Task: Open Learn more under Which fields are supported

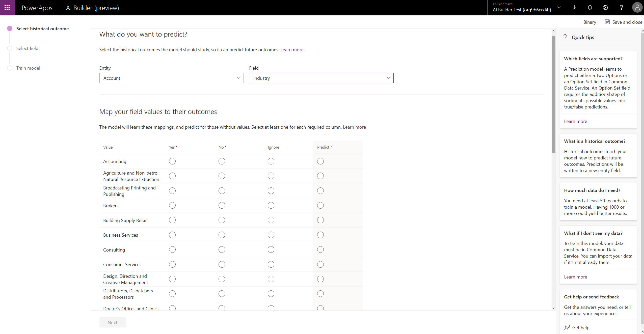Action: (x=575, y=121)
